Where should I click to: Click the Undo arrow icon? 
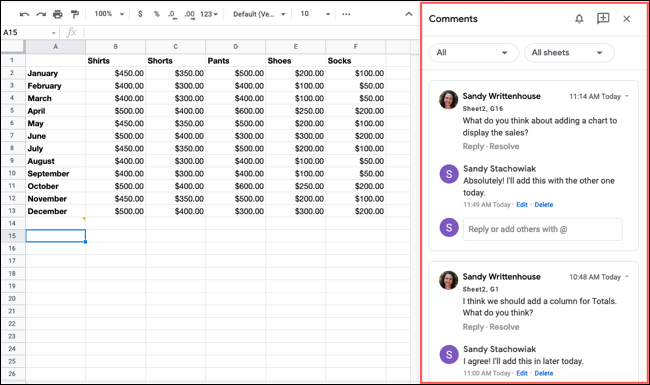pos(24,14)
